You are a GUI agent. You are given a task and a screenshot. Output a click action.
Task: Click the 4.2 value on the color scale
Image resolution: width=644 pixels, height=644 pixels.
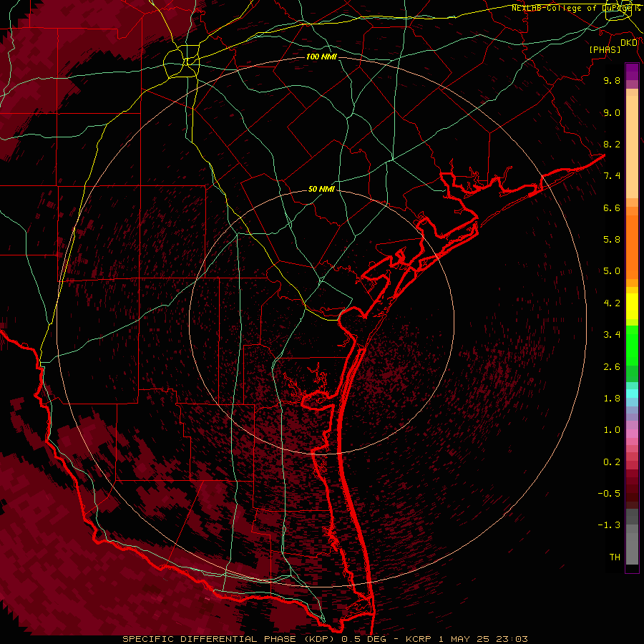pyautogui.click(x=612, y=303)
